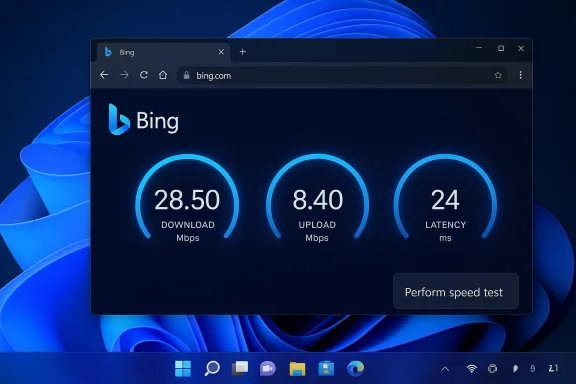Screen dimensions: 576x384
Task: Open the Windows Start menu
Action: click(183, 368)
